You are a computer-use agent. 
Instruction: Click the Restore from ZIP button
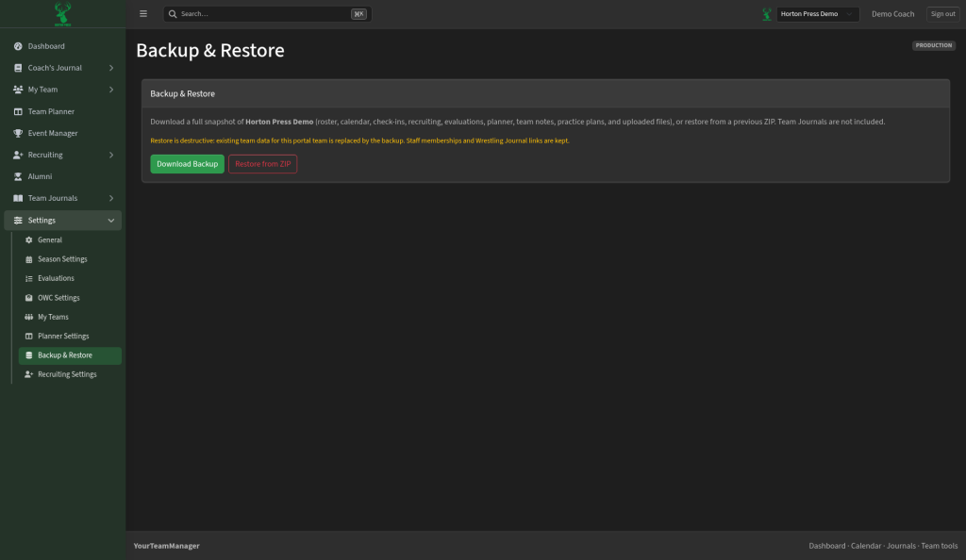coord(262,164)
